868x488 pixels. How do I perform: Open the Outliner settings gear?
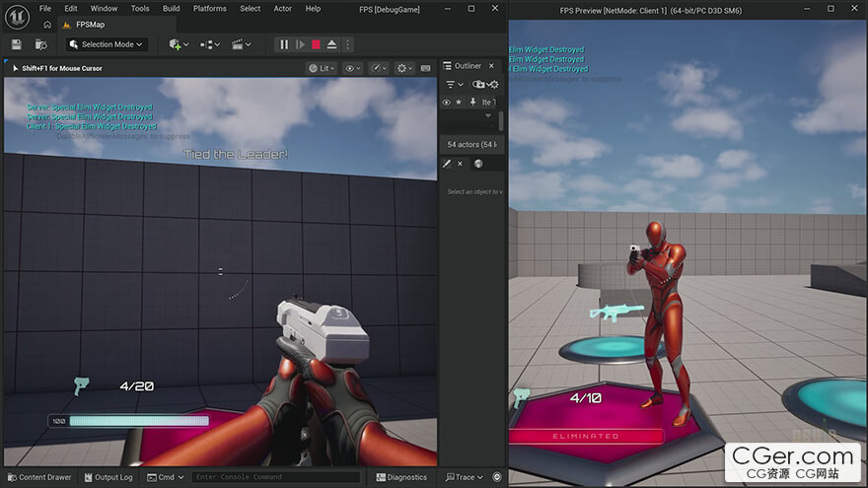[493, 84]
